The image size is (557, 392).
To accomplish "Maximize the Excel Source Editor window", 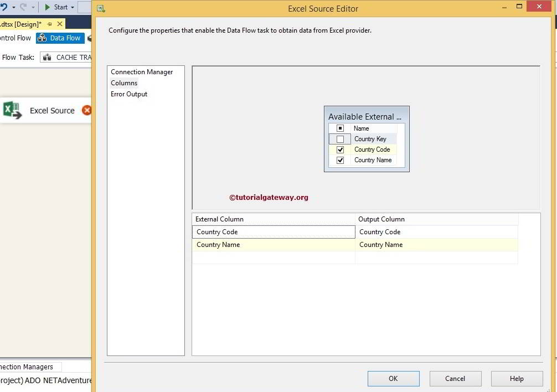I will 519,7.
